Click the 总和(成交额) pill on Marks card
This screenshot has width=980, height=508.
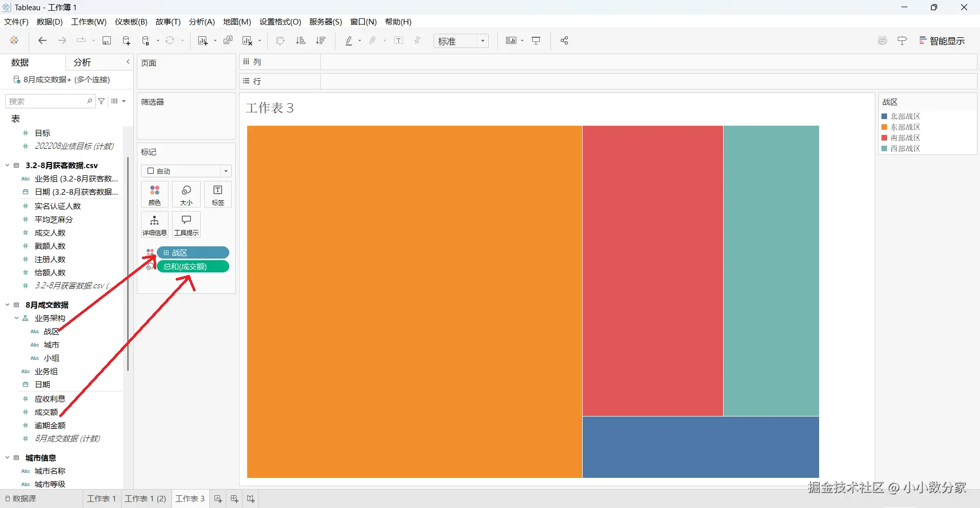click(193, 267)
